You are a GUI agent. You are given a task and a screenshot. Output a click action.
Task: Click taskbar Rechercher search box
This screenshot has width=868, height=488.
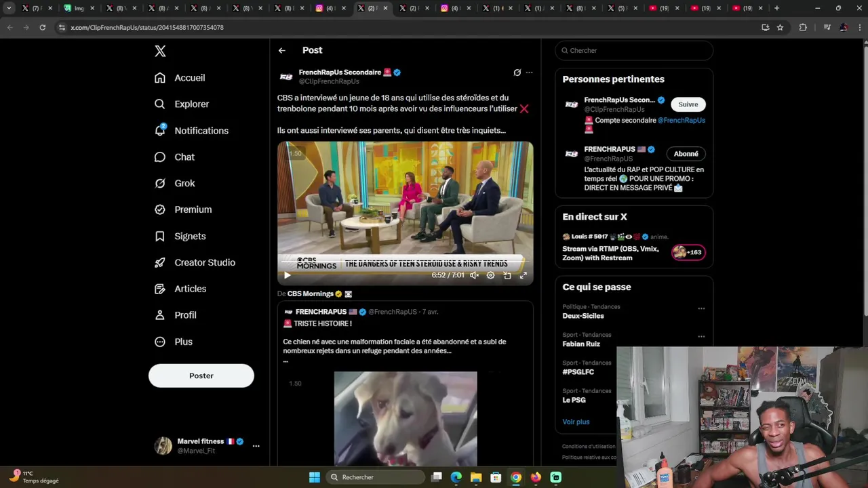coord(375,477)
